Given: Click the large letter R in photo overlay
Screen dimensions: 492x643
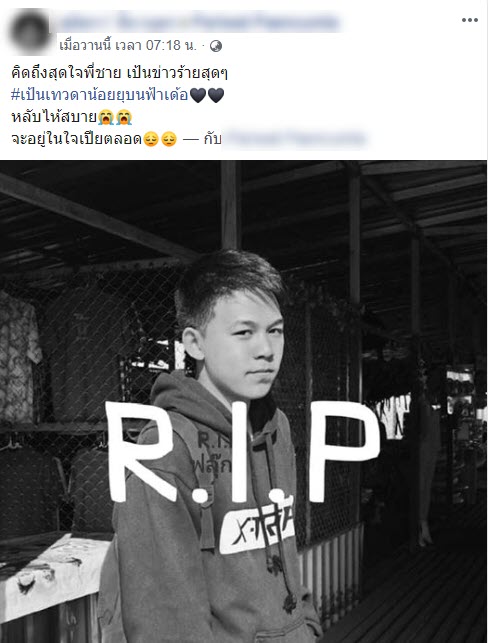Looking at the screenshot, I should point(139,452).
